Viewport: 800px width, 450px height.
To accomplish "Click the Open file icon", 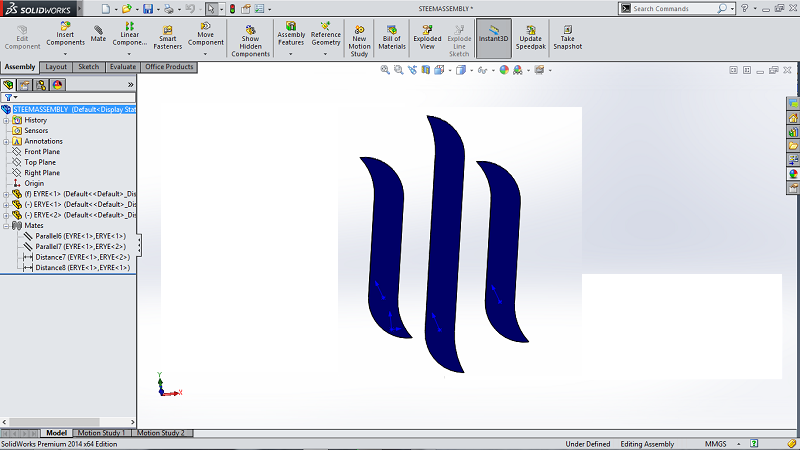I will (x=126, y=9).
